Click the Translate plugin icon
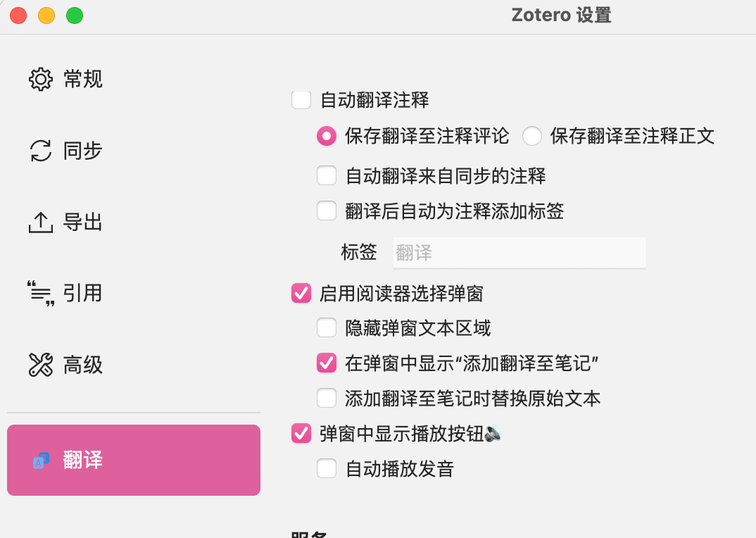756x538 pixels. coord(41,461)
